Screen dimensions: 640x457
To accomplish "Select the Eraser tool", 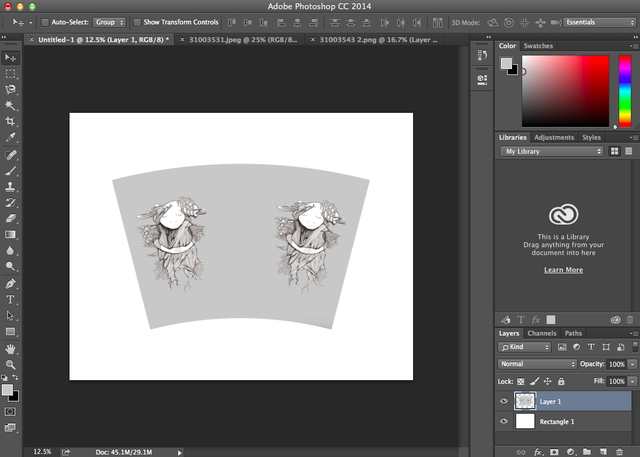I will tap(10, 218).
